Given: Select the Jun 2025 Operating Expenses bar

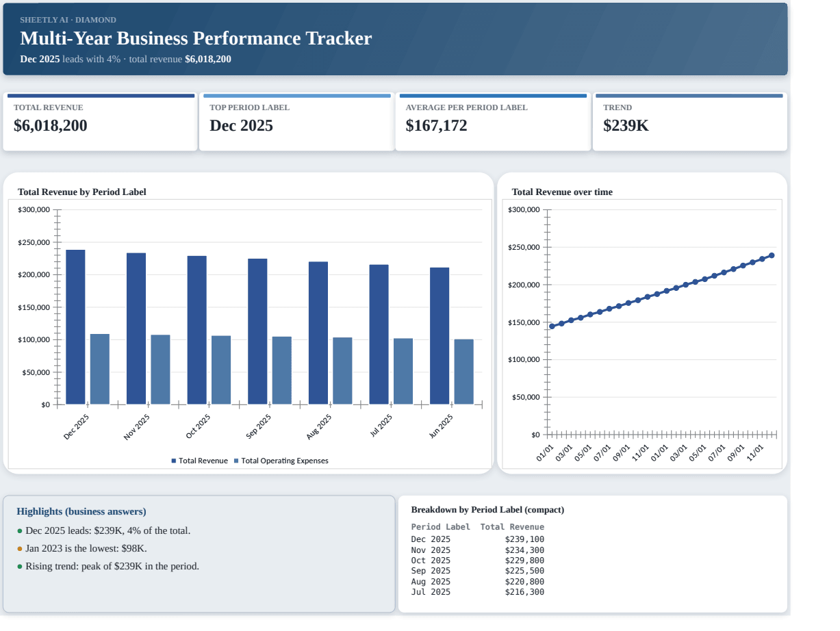Looking at the screenshot, I should click(x=464, y=372).
